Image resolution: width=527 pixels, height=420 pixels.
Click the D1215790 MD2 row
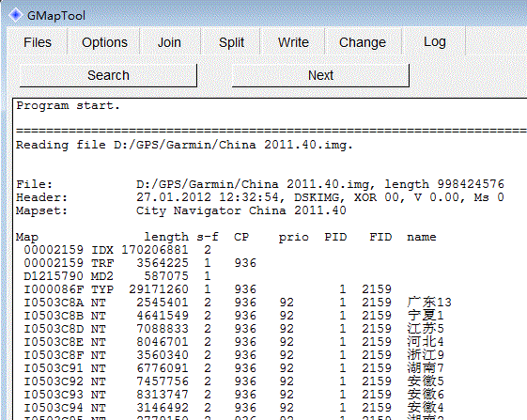(x=117, y=276)
